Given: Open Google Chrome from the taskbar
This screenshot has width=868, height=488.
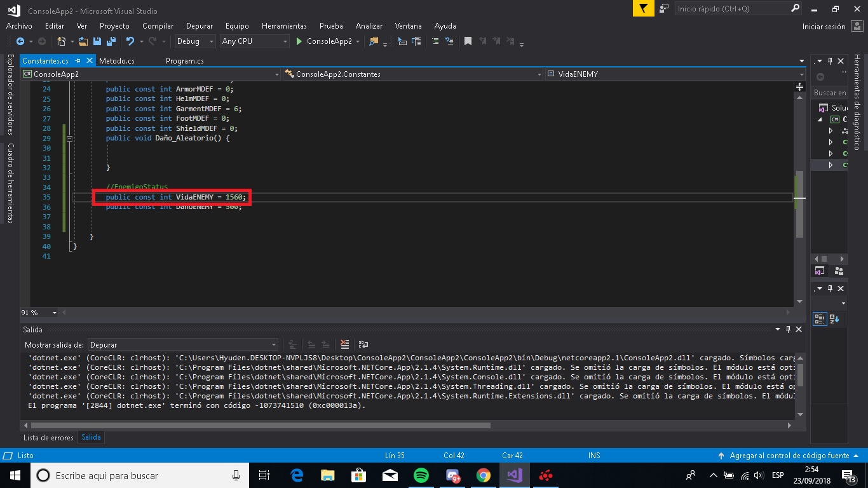Looking at the screenshot, I should click(484, 475).
